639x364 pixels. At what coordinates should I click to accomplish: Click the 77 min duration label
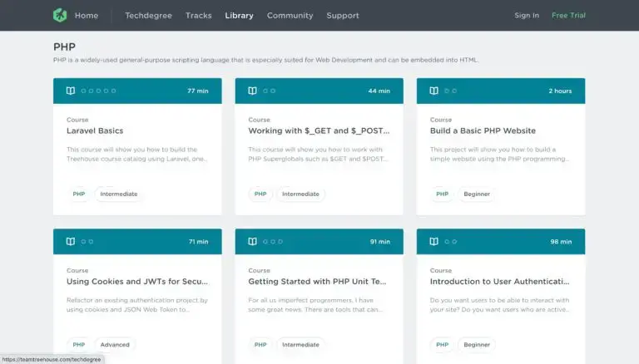point(198,91)
